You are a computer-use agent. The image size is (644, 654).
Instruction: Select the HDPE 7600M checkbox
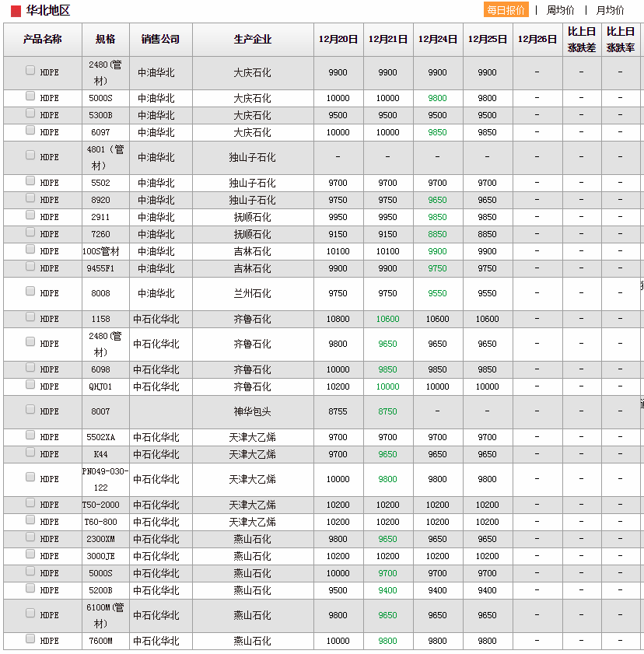coord(30,638)
